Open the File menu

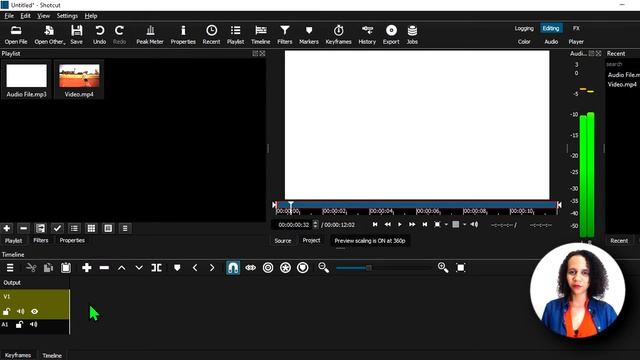point(9,16)
